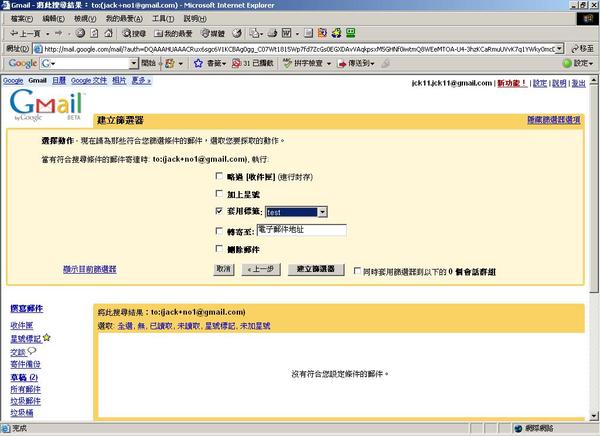Click the Mail toolbar icon
Image resolution: width=600 pixels, height=436 pixels.
coord(255,33)
